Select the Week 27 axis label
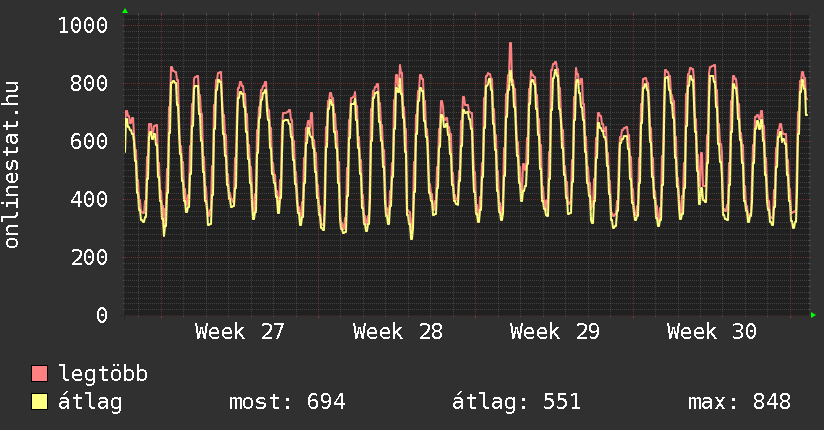The width and height of the screenshot is (824, 430). 240,332
